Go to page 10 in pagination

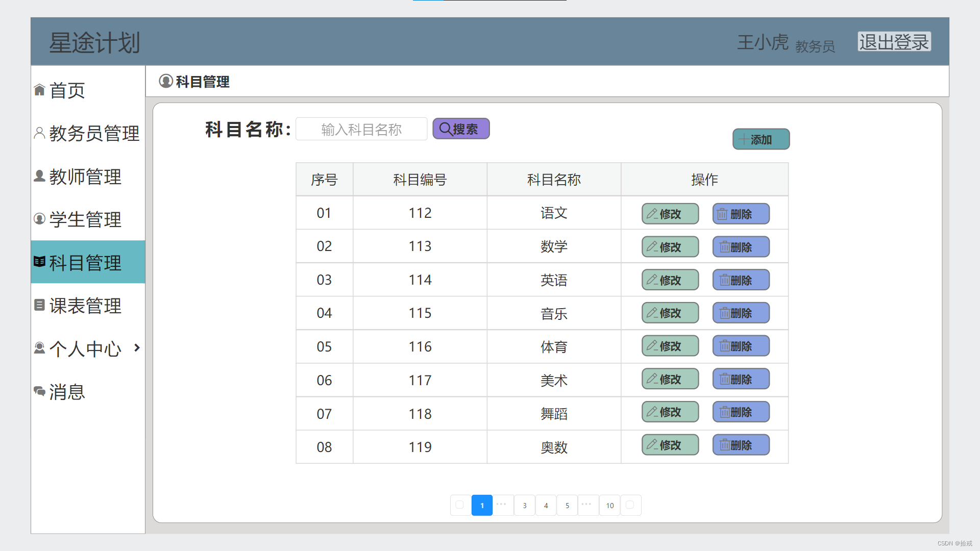click(x=609, y=506)
